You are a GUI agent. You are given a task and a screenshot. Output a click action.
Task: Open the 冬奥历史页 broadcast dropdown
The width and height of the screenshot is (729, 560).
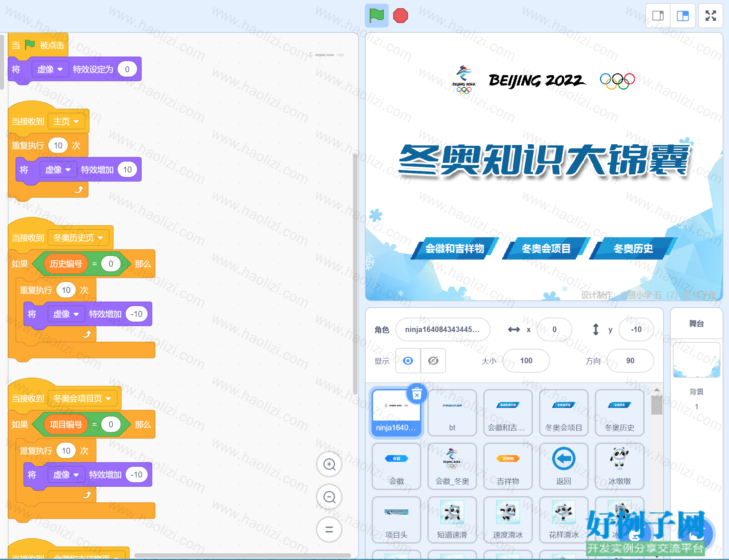pos(78,238)
